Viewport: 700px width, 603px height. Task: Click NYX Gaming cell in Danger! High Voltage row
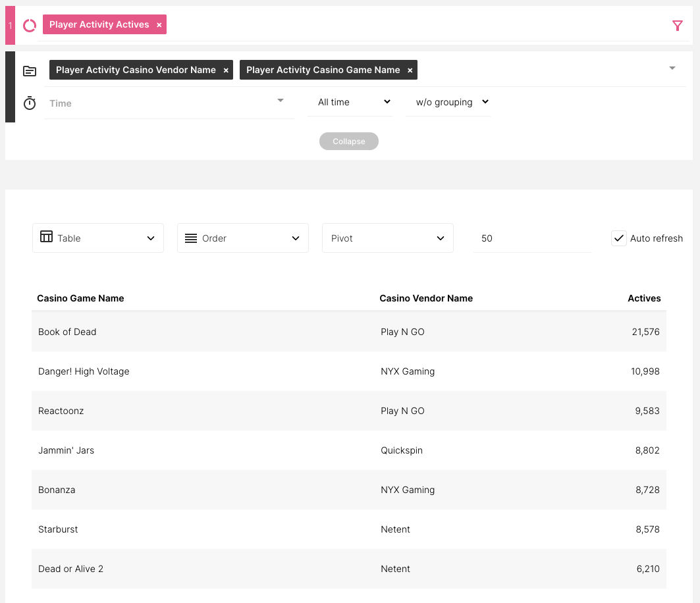click(407, 371)
